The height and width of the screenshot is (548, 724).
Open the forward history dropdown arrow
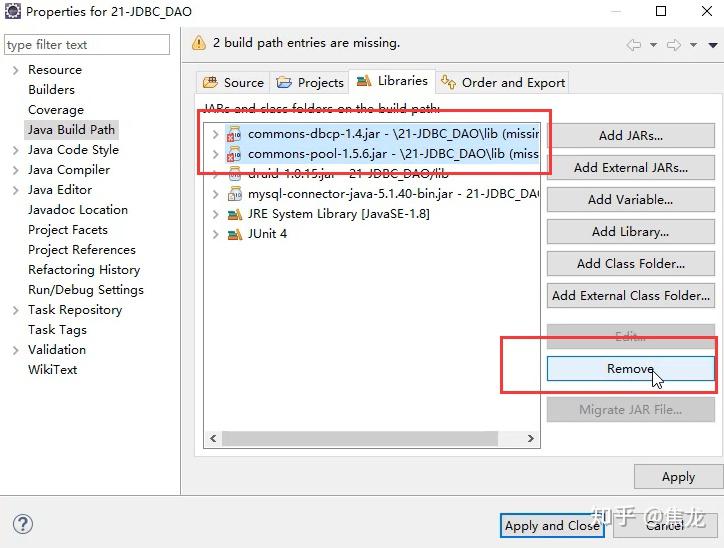(693, 45)
